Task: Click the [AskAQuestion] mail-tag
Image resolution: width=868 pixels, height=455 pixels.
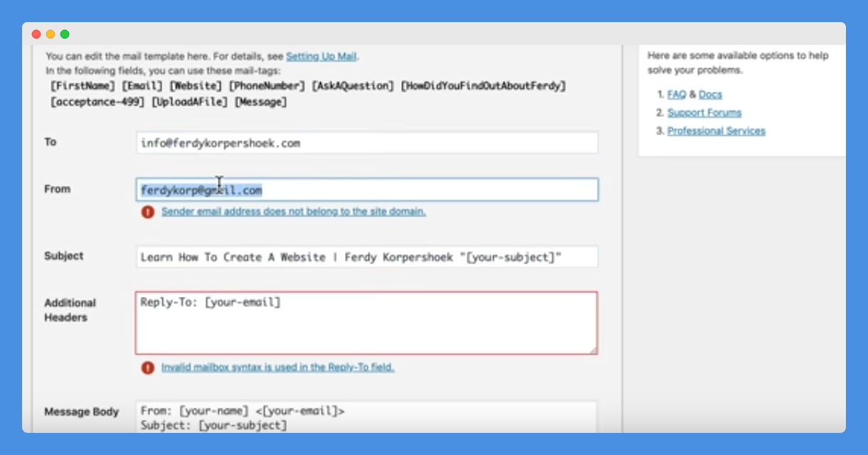Action: pos(353,86)
